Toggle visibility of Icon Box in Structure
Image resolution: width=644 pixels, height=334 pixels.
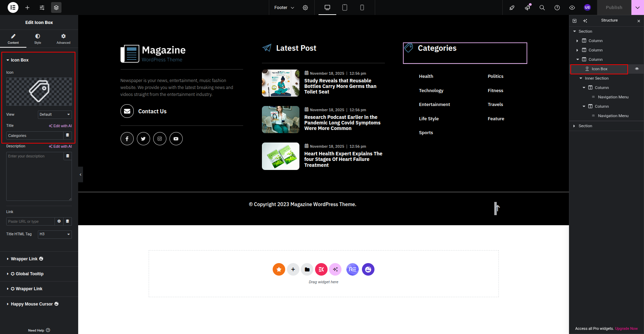(x=637, y=69)
